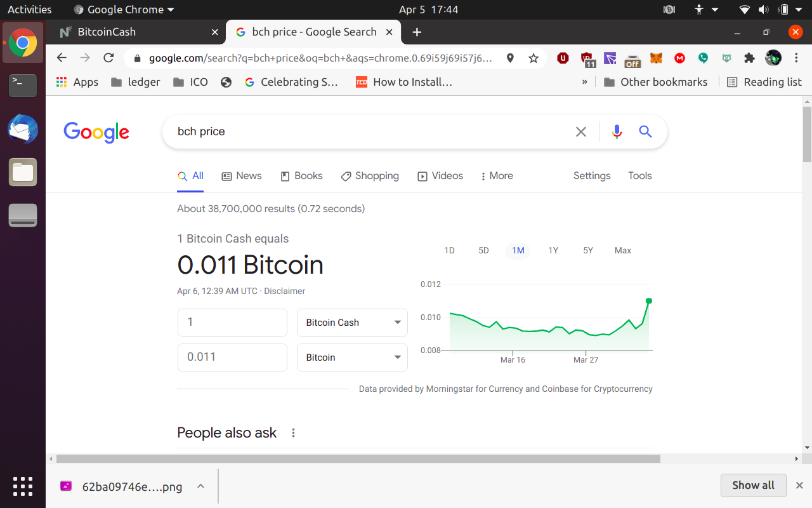Switch to the BitcoinCash browser tab
The image size is (812, 508).
(x=136, y=32)
